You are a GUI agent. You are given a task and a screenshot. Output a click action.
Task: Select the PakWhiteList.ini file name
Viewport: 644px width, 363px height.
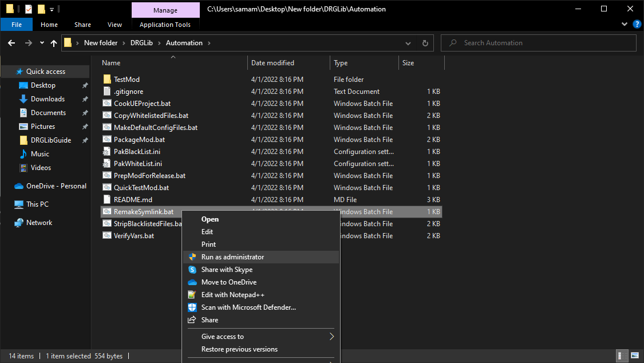[138, 163]
